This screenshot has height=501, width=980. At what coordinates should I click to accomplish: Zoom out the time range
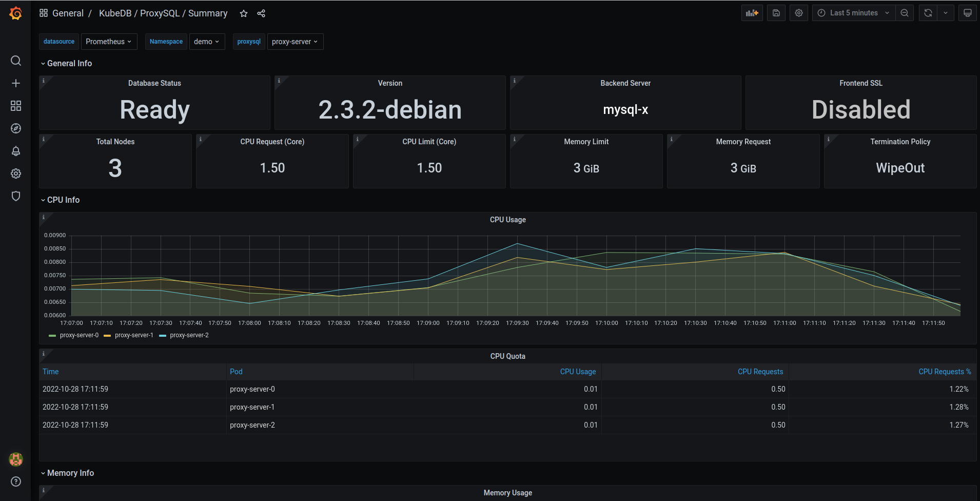[905, 13]
